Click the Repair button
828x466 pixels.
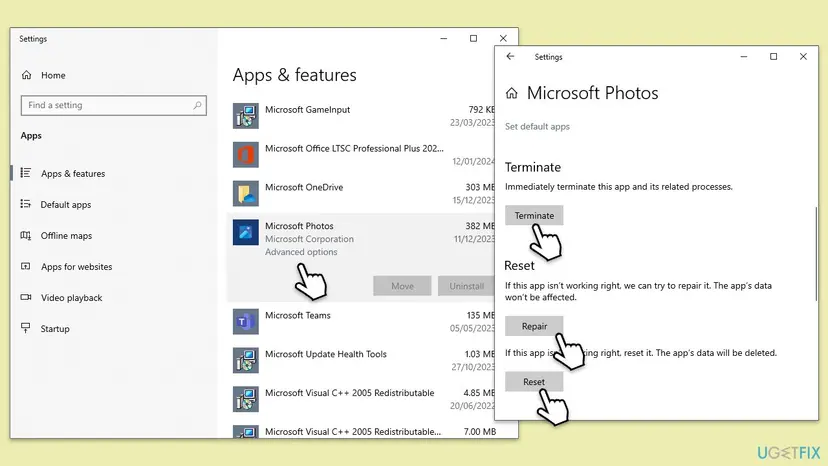click(x=534, y=326)
